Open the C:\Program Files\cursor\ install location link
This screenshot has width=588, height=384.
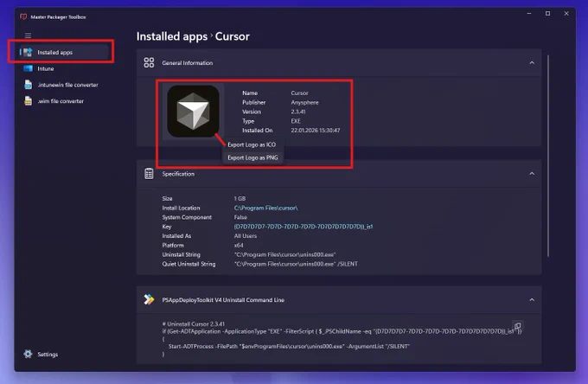(265, 208)
